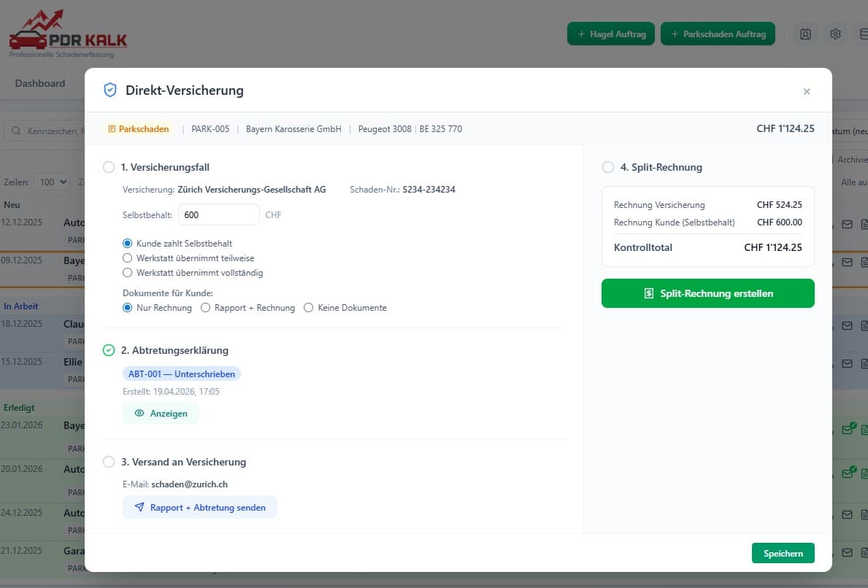
Task: Select 'Kunde zahlt Selbstbehalt' option
Action: (x=128, y=244)
